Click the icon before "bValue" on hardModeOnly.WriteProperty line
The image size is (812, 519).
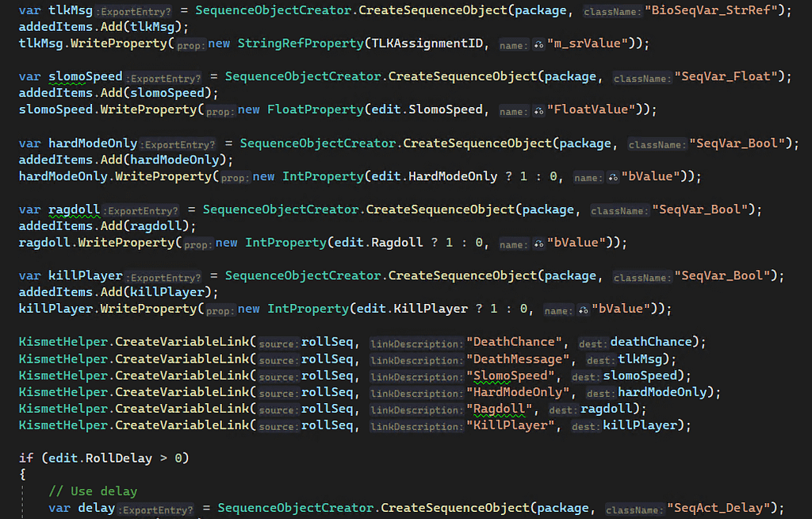pyautogui.click(x=612, y=176)
